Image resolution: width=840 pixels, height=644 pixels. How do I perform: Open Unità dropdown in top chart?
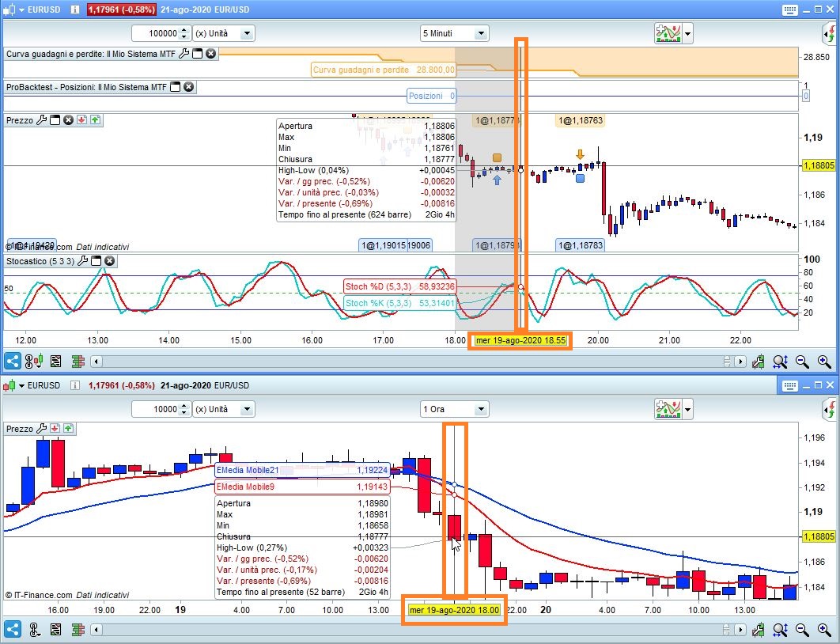(247, 33)
